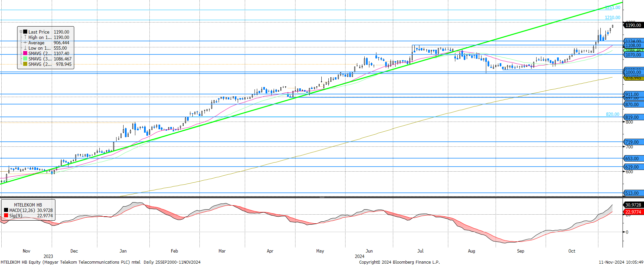Click the Mar label on time axis
Image resolution: width=644 pixels, height=265 pixels.
[222, 251]
